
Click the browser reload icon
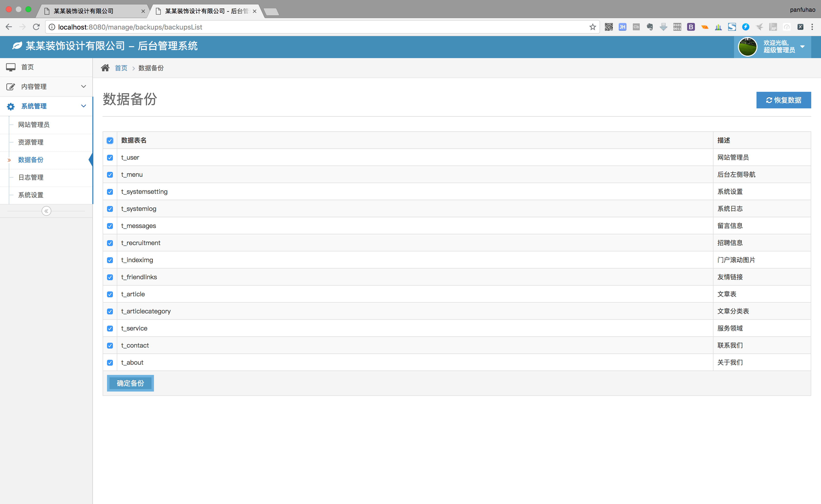point(36,27)
